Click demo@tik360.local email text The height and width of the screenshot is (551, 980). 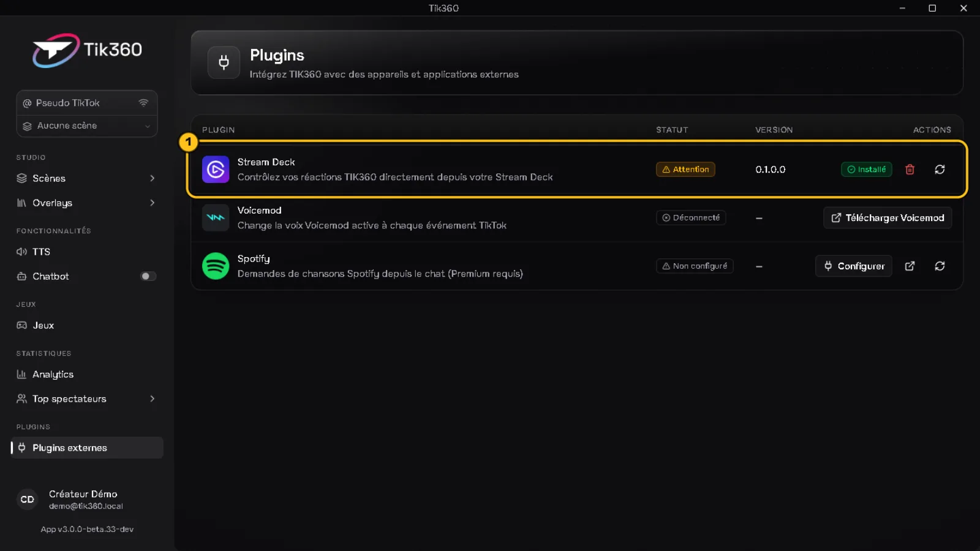point(86,506)
